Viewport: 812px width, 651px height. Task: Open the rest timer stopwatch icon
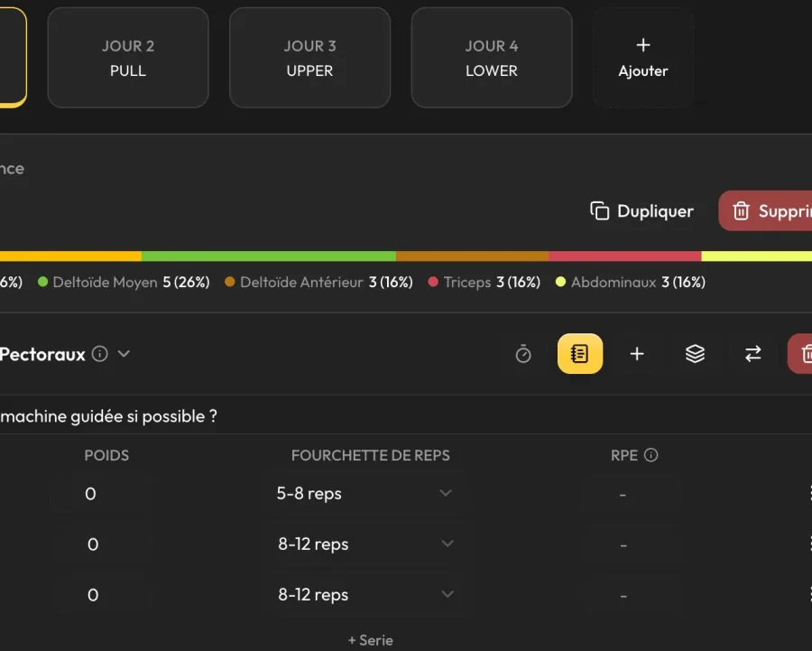(523, 354)
